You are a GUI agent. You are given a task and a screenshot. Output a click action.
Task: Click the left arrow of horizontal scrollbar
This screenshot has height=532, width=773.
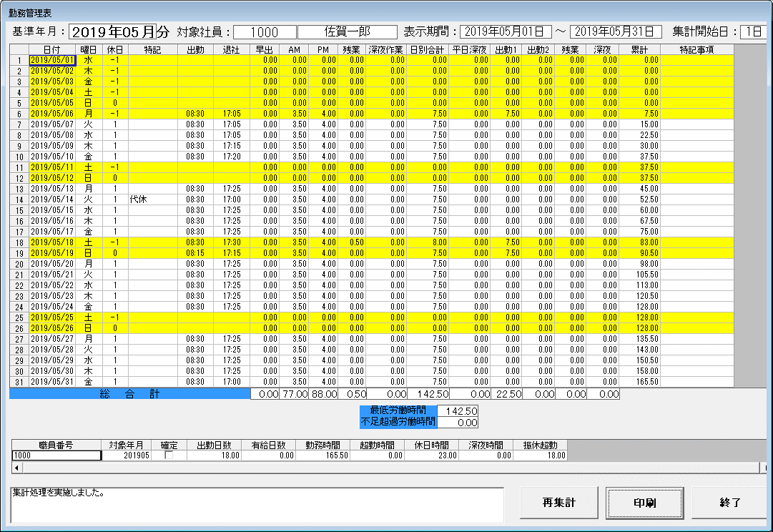click(16, 468)
